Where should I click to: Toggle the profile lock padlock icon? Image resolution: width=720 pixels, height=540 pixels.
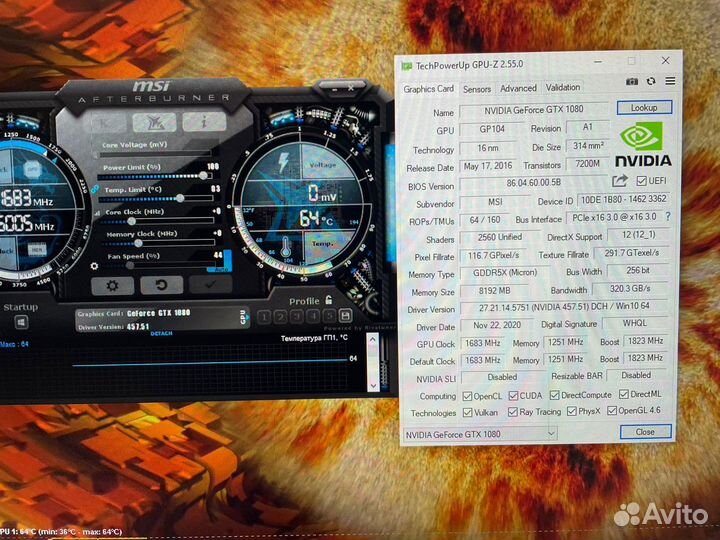(x=329, y=300)
